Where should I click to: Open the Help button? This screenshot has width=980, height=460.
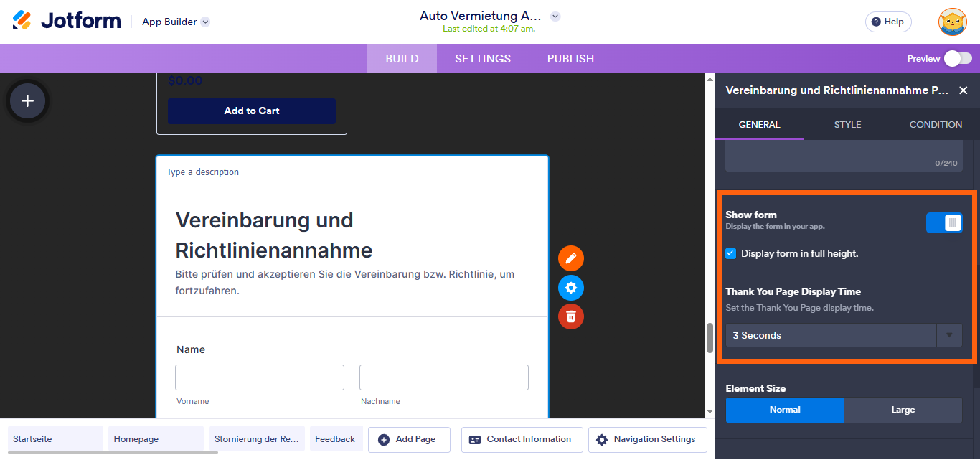pos(888,22)
